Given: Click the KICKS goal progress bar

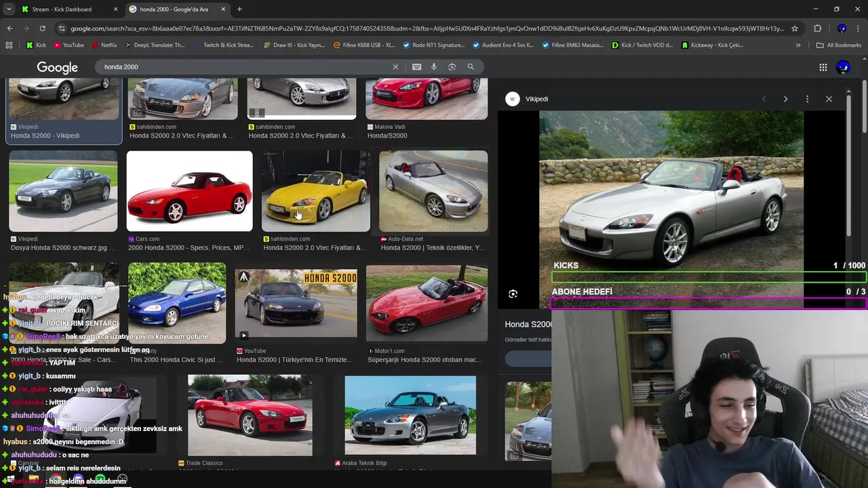Looking at the screenshot, I should 709,277.
